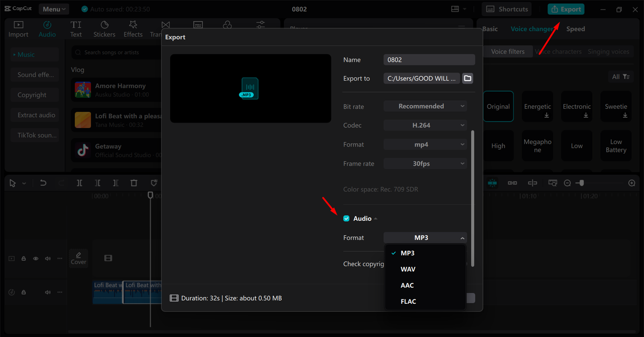The image size is (644, 337).
Task: Open the Text tool tab
Action: pos(76,29)
